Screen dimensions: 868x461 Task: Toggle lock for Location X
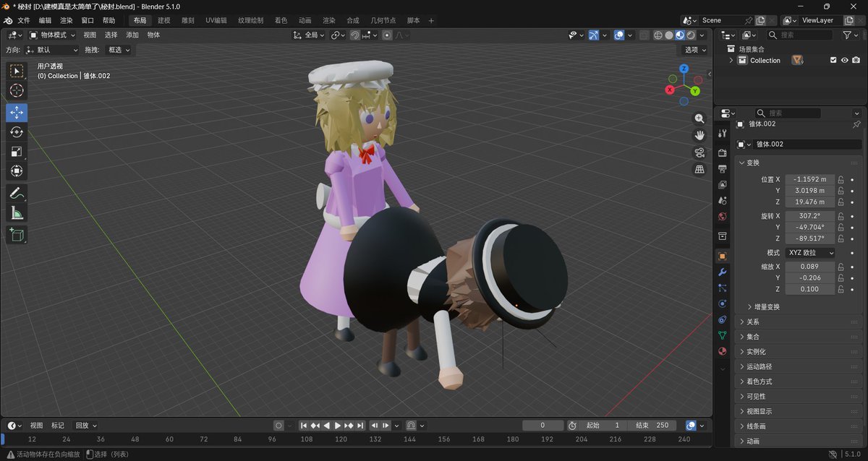tap(841, 179)
